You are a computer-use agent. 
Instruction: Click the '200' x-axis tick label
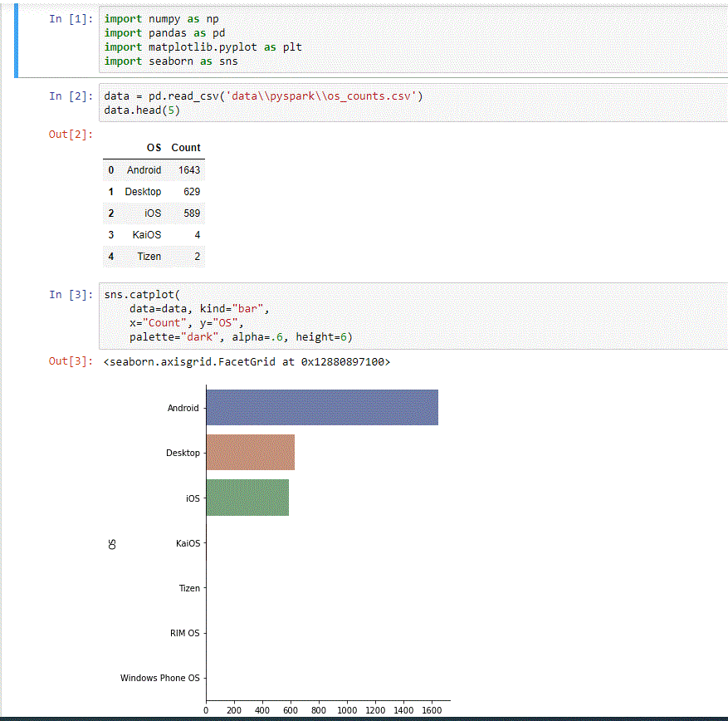pos(234,710)
